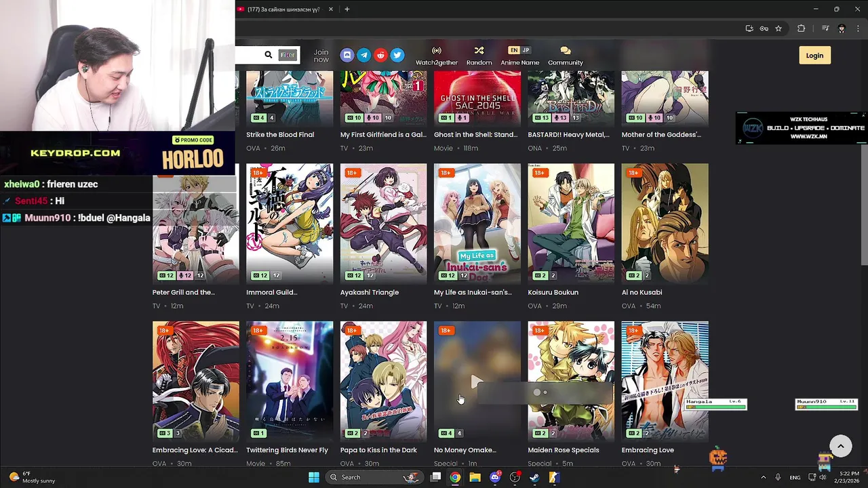
Task: Select the My Life as Inukai-san's Dog poster
Action: point(477,223)
